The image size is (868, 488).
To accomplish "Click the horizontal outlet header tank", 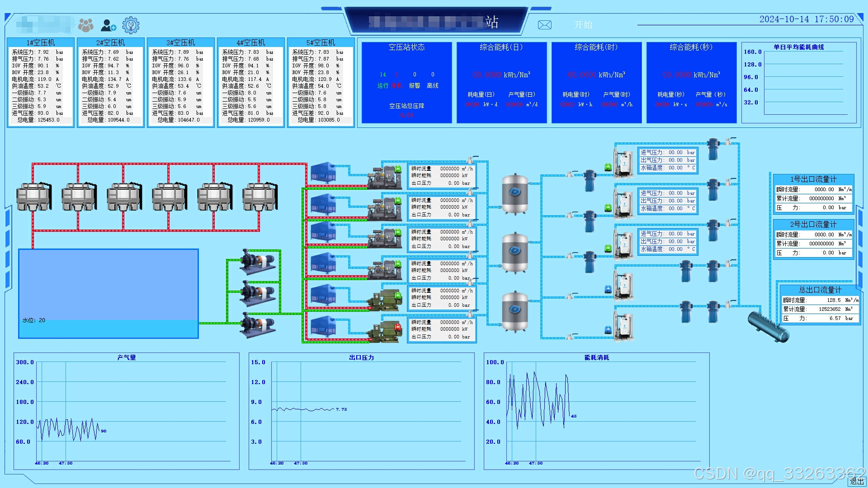I will [x=768, y=326].
